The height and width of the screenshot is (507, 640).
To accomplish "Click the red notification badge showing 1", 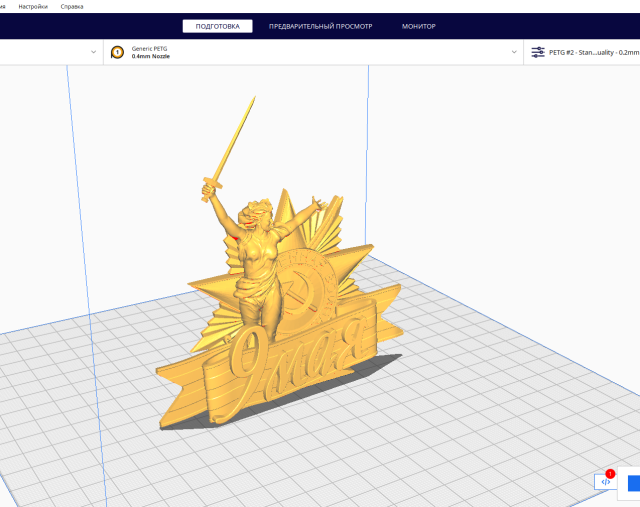I will (x=610, y=473).
